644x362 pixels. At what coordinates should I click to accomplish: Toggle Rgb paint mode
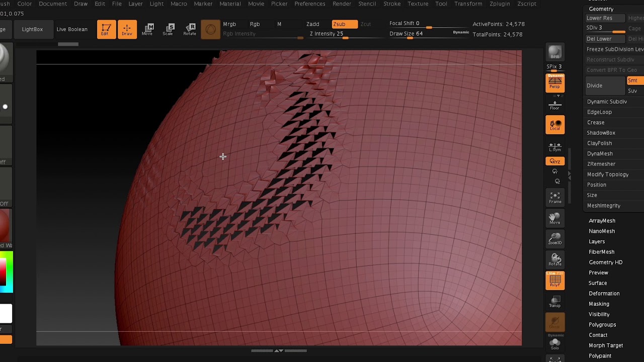point(255,24)
